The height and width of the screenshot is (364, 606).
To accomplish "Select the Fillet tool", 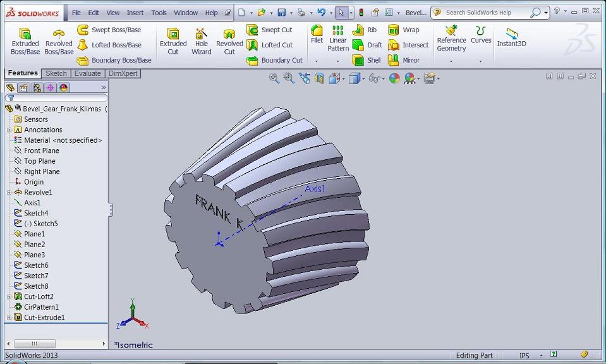I will [317, 34].
